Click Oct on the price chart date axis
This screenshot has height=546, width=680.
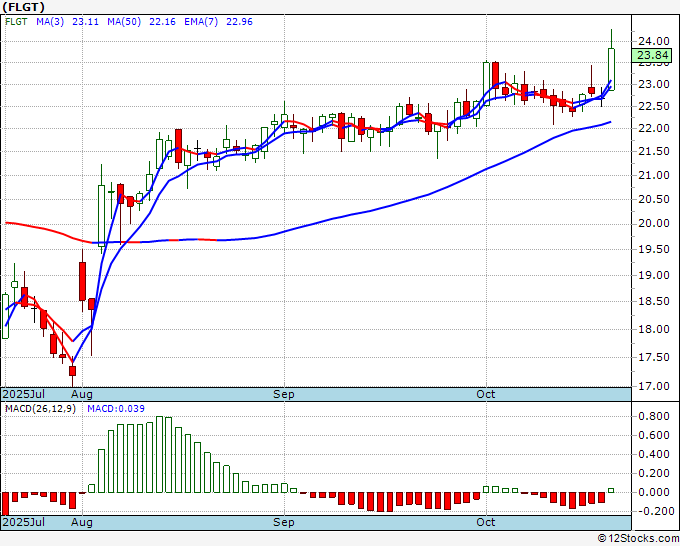coord(486,394)
